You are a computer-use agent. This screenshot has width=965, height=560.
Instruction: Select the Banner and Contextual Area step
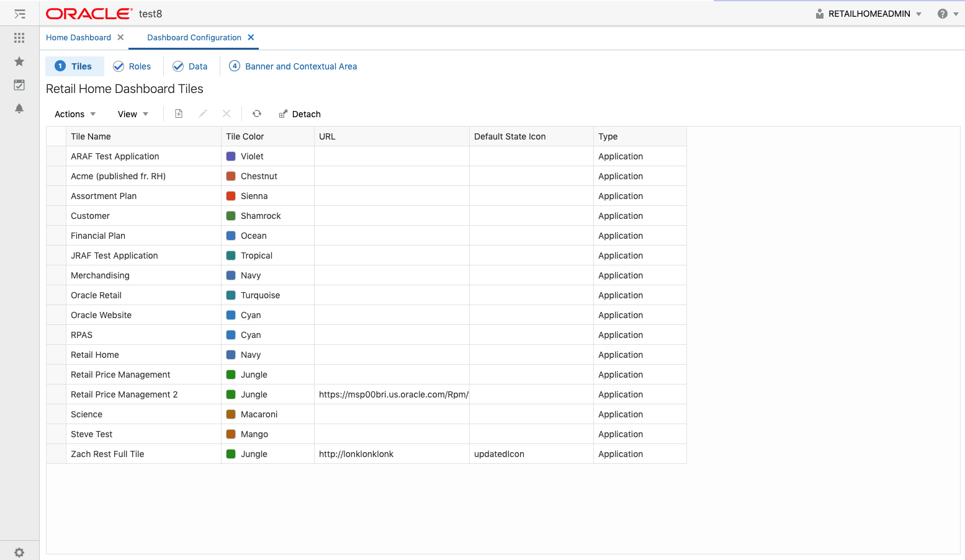click(292, 66)
